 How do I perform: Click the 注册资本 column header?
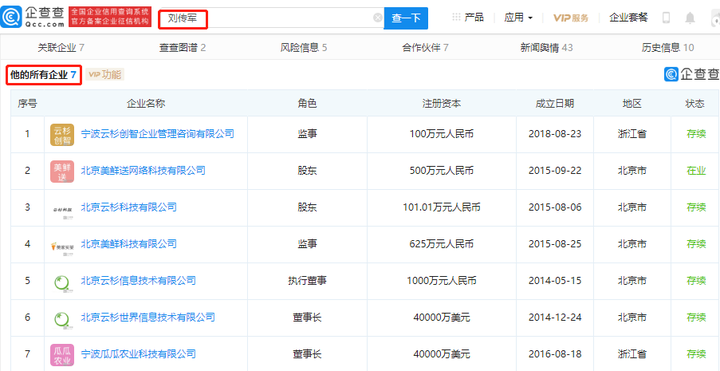point(441,103)
